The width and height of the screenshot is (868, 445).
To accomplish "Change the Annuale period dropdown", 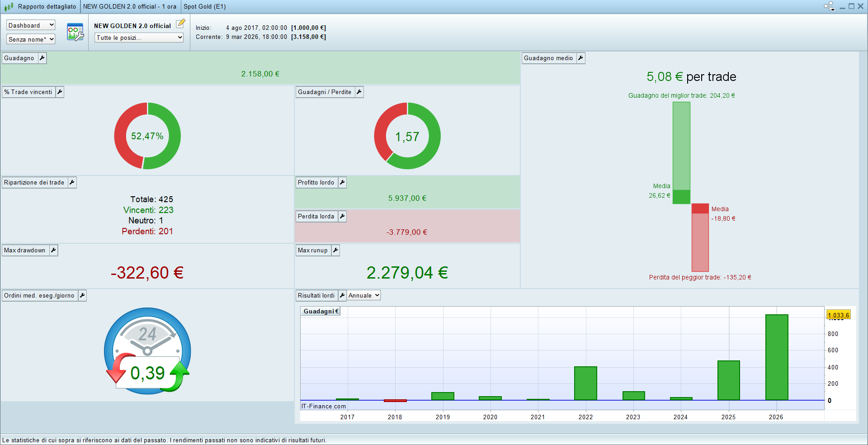I will coord(364,295).
